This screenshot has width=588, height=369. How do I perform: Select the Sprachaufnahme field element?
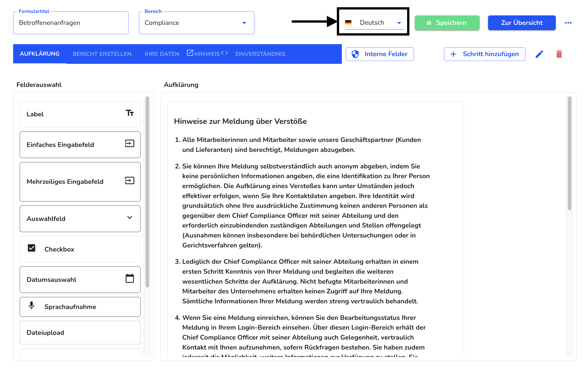(x=80, y=307)
